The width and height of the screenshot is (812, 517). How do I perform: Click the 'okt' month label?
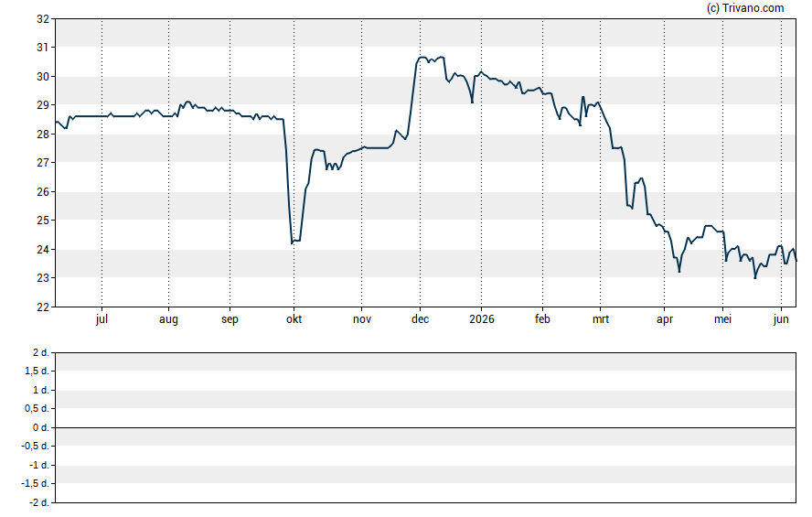click(294, 319)
